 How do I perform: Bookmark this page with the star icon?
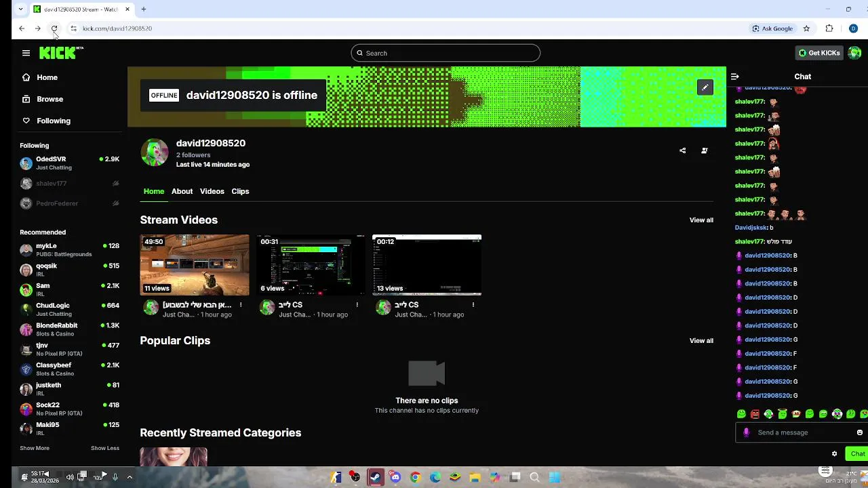pos(806,28)
